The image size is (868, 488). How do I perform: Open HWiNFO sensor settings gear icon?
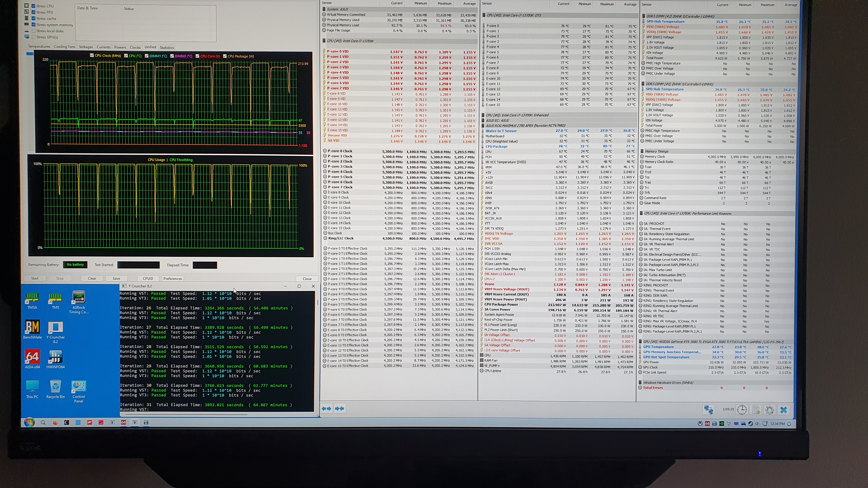[770, 410]
